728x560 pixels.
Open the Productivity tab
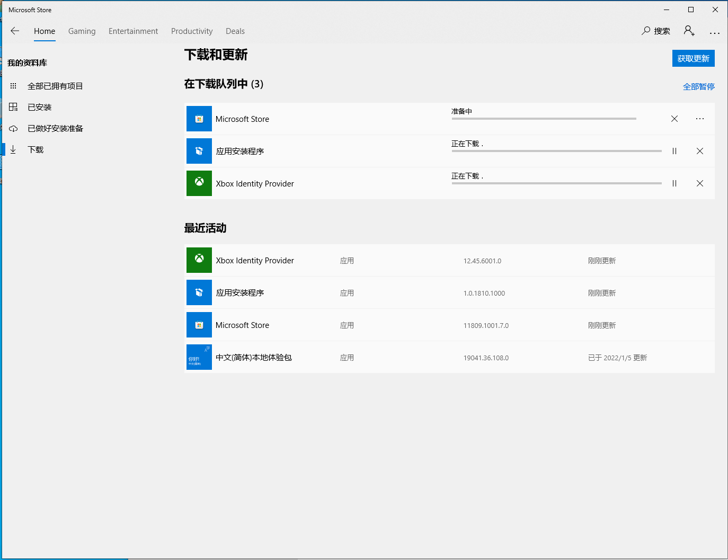point(192,31)
